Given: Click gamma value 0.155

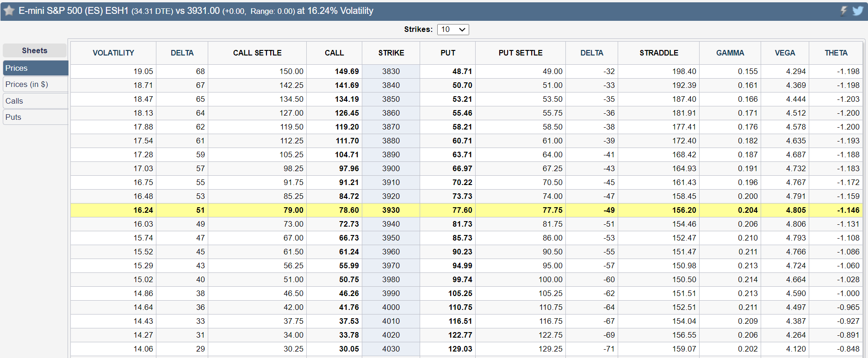Looking at the screenshot, I should click(x=748, y=71).
